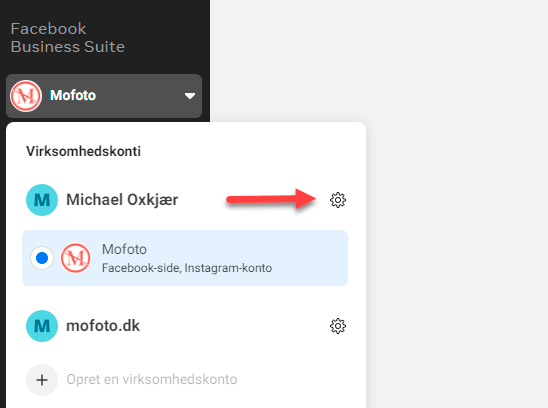
Task: Click the Mofoto logo in dropdown list row
Action: click(x=76, y=258)
